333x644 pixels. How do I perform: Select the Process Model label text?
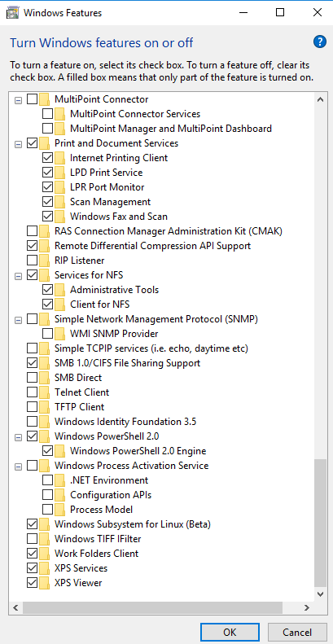click(102, 510)
